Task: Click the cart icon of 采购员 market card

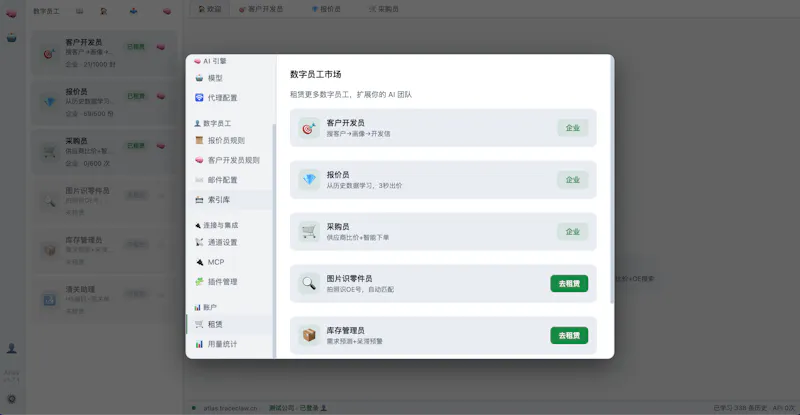Action: point(309,232)
